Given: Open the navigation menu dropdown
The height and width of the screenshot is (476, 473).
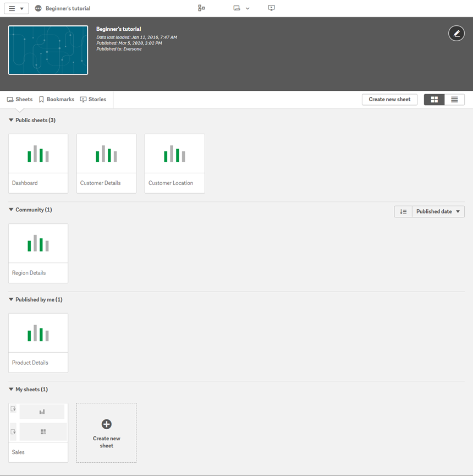Looking at the screenshot, I should 16,9.
